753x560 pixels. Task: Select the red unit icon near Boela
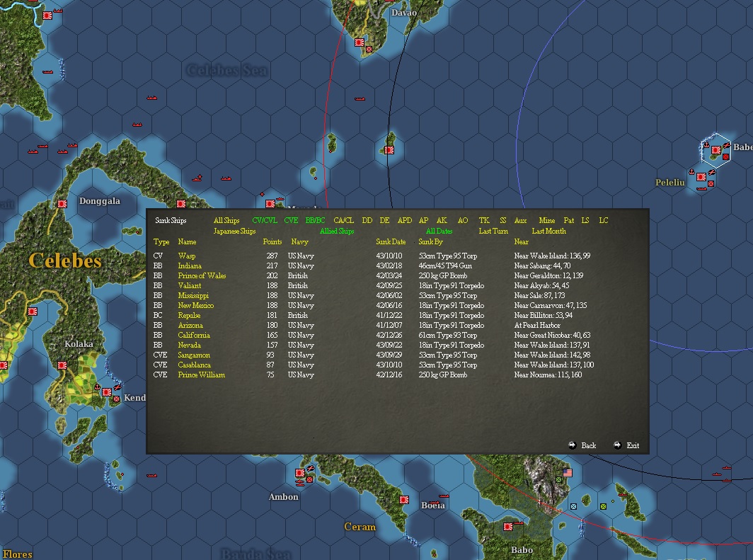coord(404,499)
